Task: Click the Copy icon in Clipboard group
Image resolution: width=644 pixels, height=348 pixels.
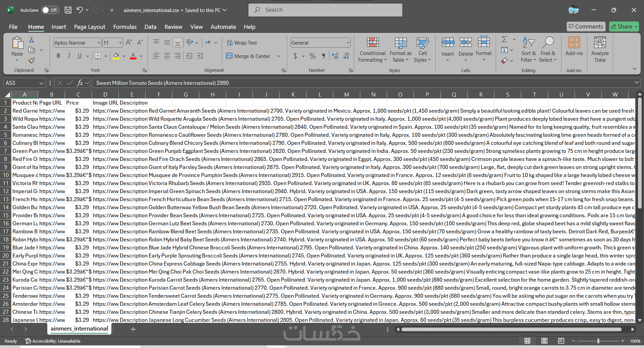Action: [32, 50]
